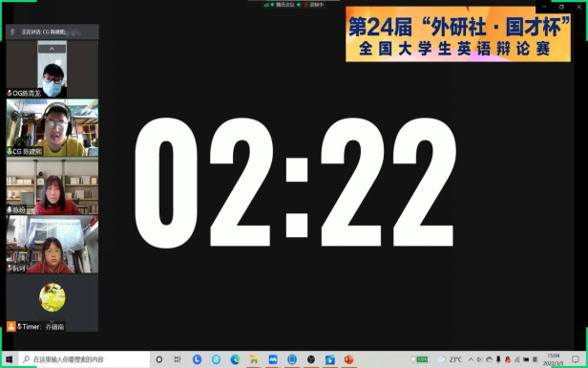Image resolution: width=588 pixels, height=368 pixels.
Task: Open File Explorer from the taskbar
Action: click(x=254, y=359)
